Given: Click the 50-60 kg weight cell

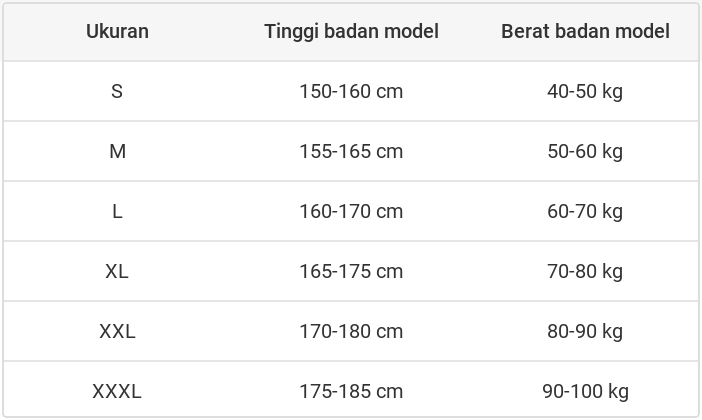Looking at the screenshot, I should pos(585,151).
